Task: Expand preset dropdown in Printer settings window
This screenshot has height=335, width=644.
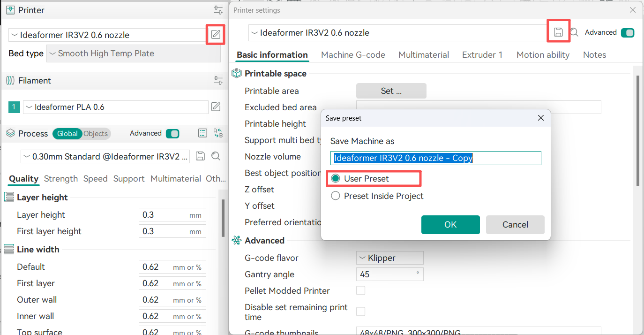Action: click(x=398, y=33)
